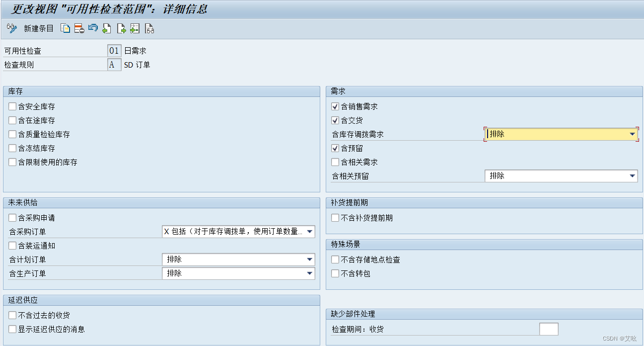The height and width of the screenshot is (346, 644).
Task: Delete the entry with the delete icon
Action: pyautogui.click(x=78, y=28)
